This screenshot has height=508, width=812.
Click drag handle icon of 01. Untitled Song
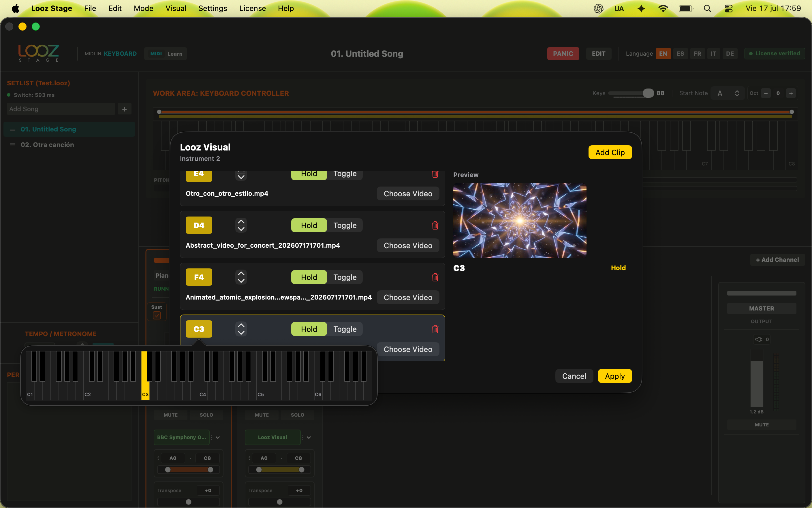13,129
